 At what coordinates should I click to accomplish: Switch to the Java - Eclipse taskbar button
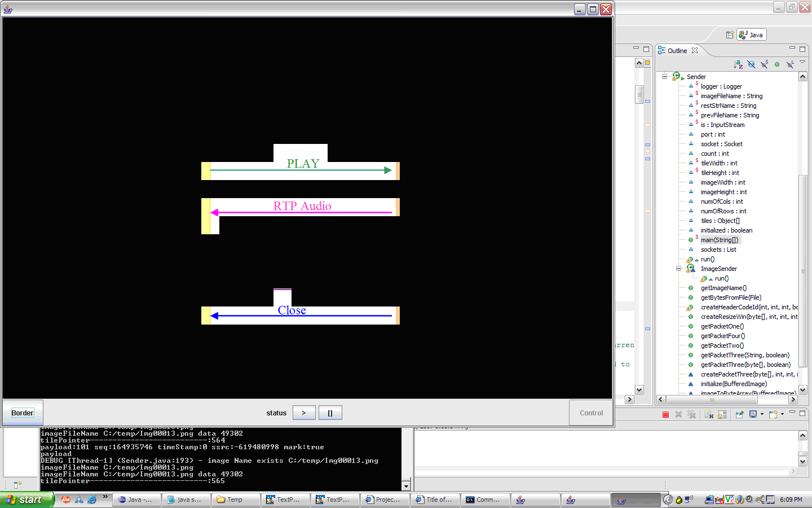pos(136,500)
